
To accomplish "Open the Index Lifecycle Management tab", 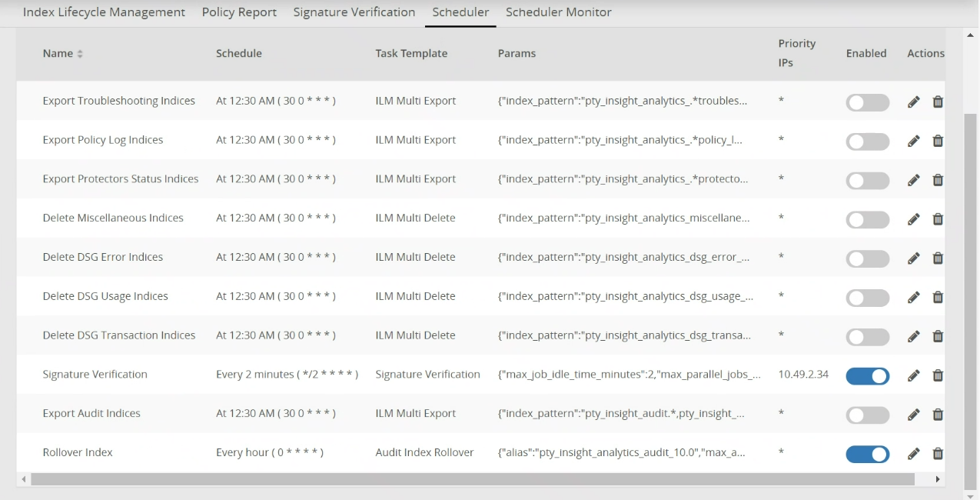I will coord(104,12).
